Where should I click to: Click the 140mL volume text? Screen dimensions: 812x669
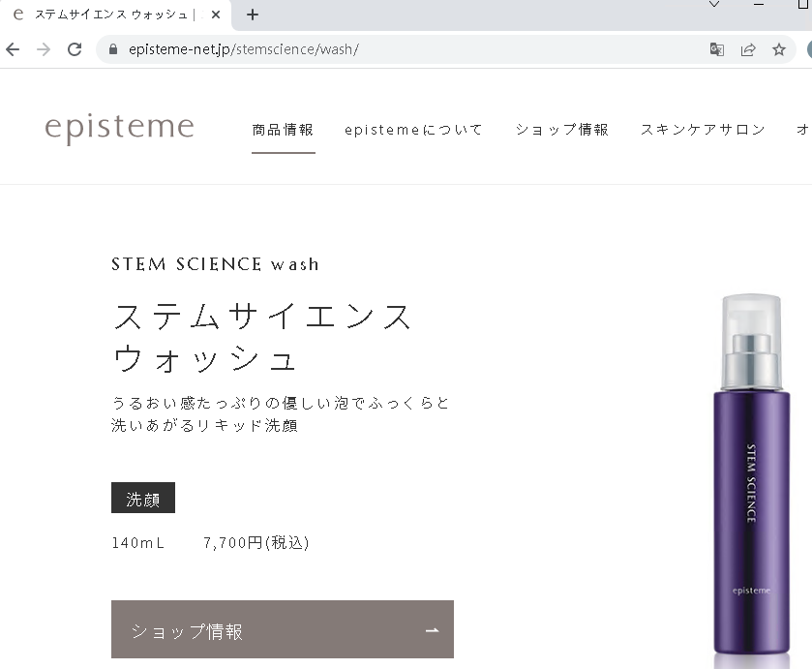point(137,542)
